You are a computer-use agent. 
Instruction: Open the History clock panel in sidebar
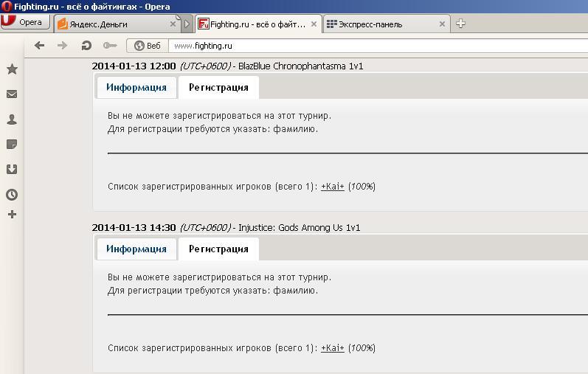pos(12,195)
